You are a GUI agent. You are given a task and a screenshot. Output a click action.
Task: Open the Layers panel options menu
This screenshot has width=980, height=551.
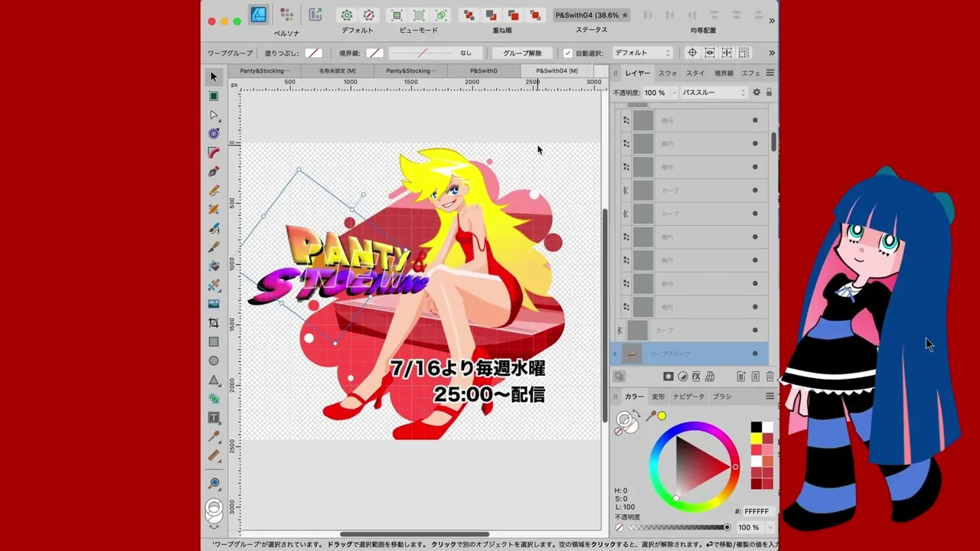point(769,73)
